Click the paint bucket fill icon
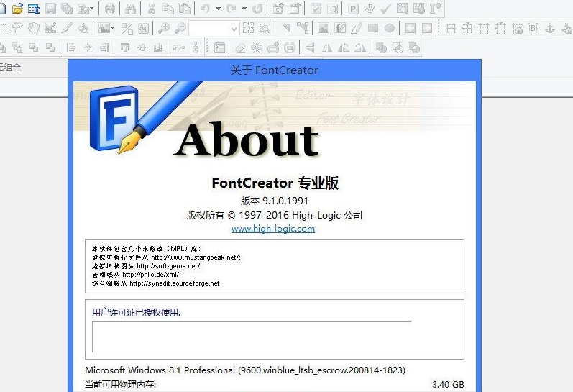 [x=83, y=28]
